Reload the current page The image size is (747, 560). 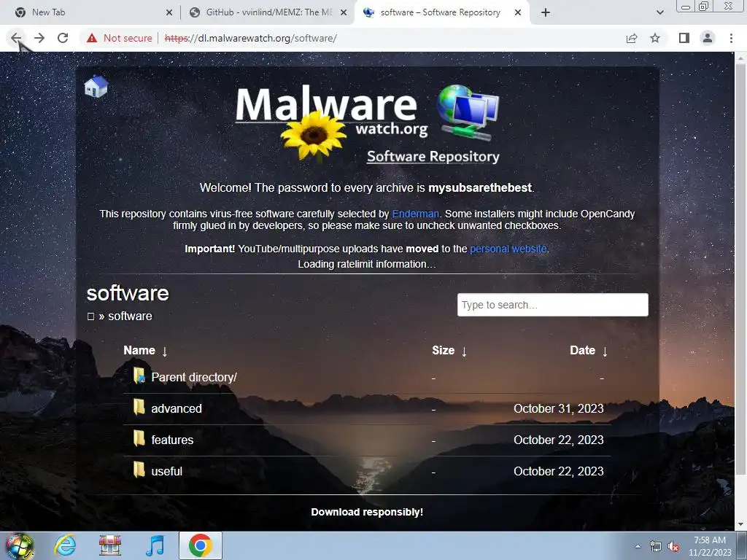pos(63,38)
